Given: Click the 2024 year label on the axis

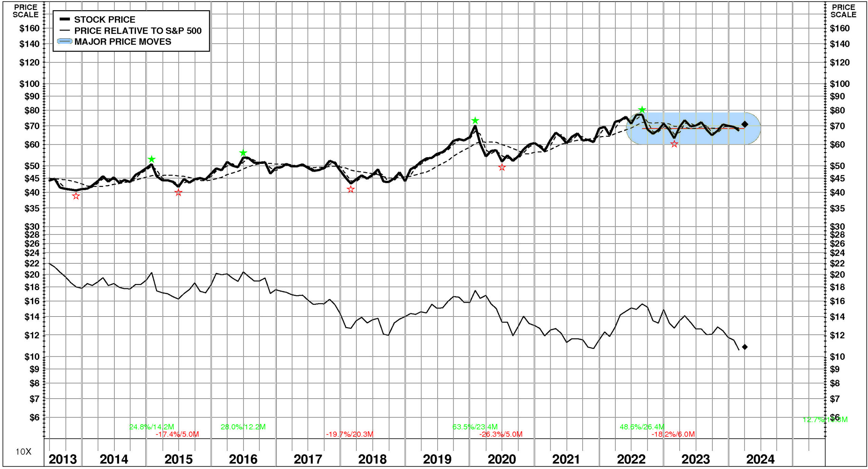Looking at the screenshot, I should click(x=760, y=459).
